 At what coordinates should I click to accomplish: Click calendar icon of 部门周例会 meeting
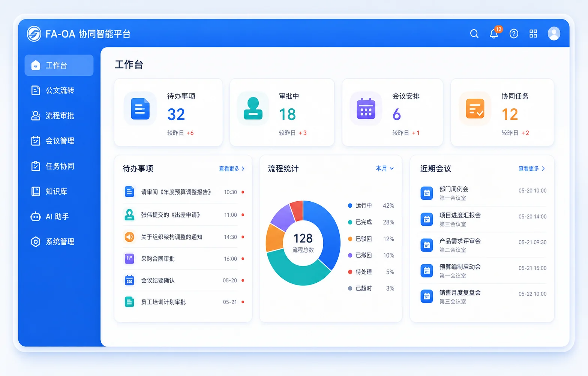click(x=427, y=193)
